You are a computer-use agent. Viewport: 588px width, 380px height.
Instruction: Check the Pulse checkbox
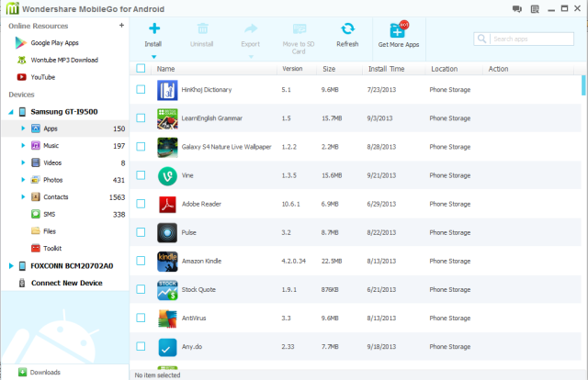pyautogui.click(x=141, y=232)
